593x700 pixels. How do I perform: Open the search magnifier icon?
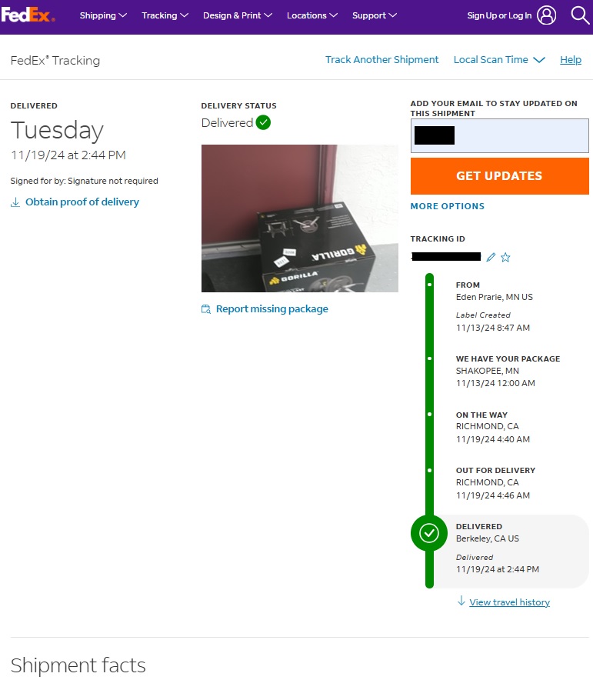[x=580, y=15]
